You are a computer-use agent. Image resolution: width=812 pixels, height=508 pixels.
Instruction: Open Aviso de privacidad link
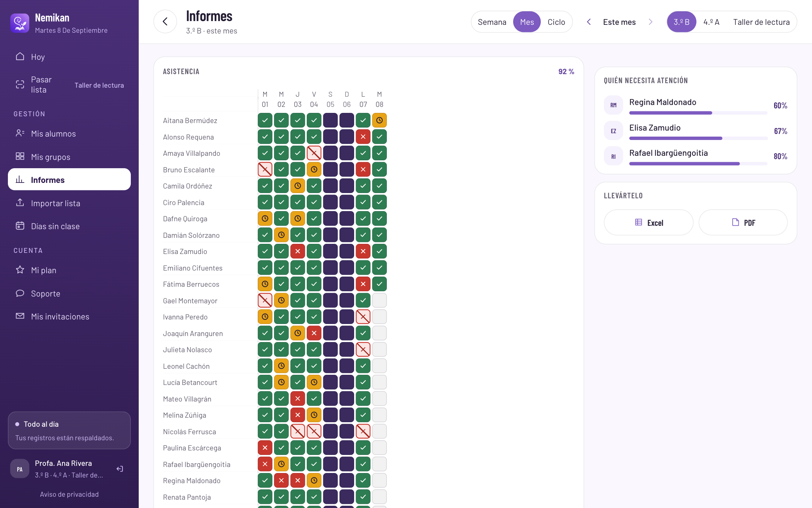[x=69, y=494]
